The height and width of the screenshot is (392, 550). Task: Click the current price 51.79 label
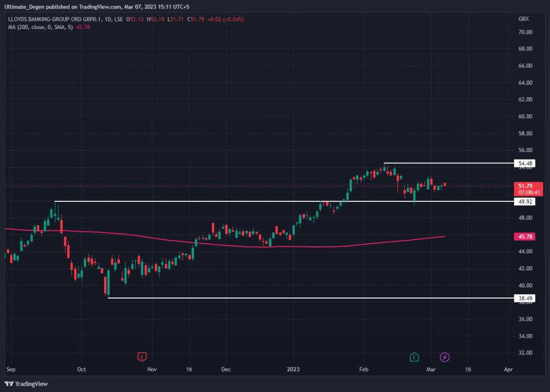click(529, 189)
